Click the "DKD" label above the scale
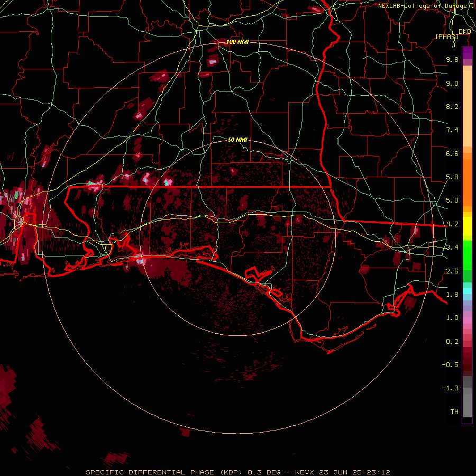Viewport: 476px width, 476px height. [x=465, y=32]
